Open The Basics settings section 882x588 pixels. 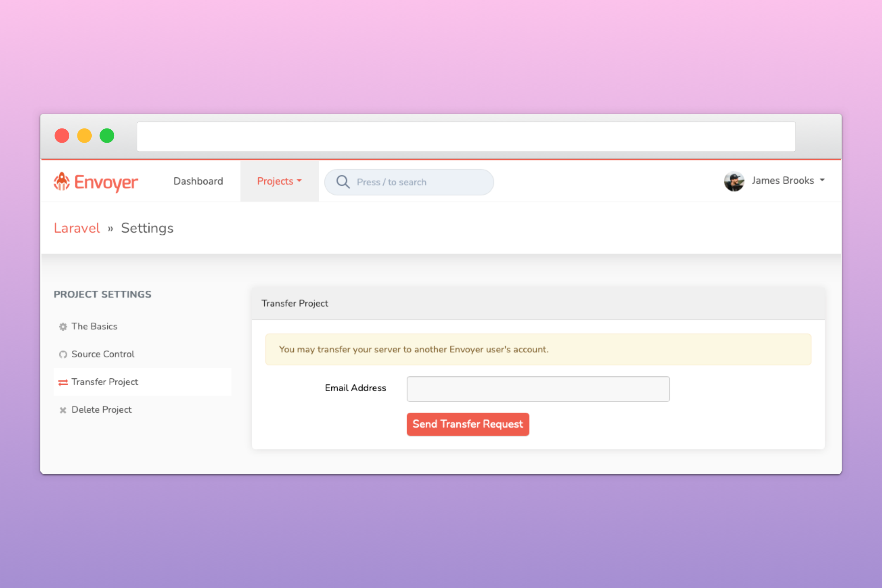tap(94, 327)
